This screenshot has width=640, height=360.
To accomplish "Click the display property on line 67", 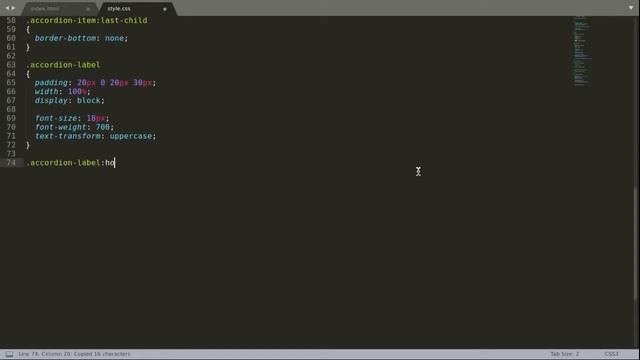I will 51,100.
